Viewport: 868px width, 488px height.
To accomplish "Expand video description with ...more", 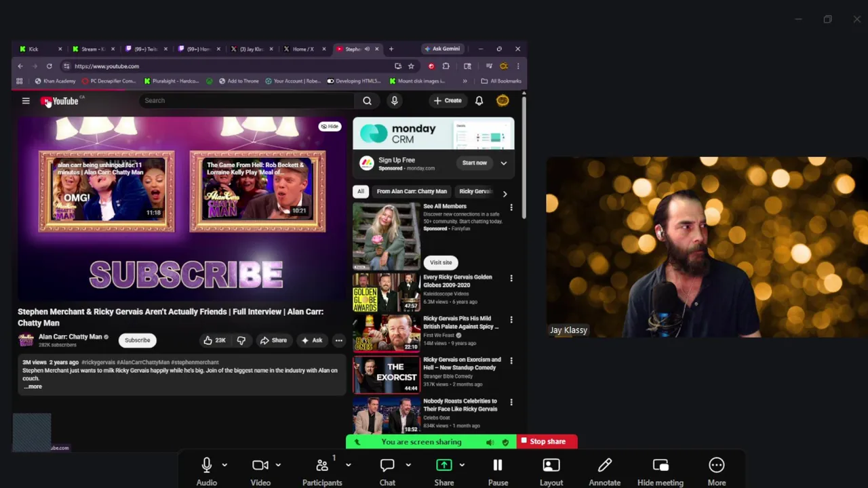I will click(33, 386).
